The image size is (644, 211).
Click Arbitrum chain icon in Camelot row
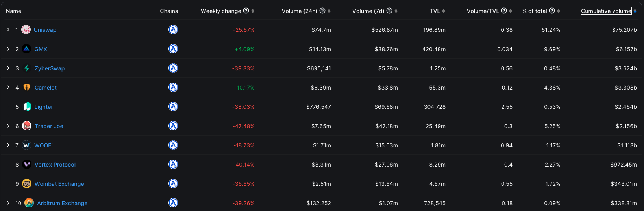pyautogui.click(x=173, y=87)
